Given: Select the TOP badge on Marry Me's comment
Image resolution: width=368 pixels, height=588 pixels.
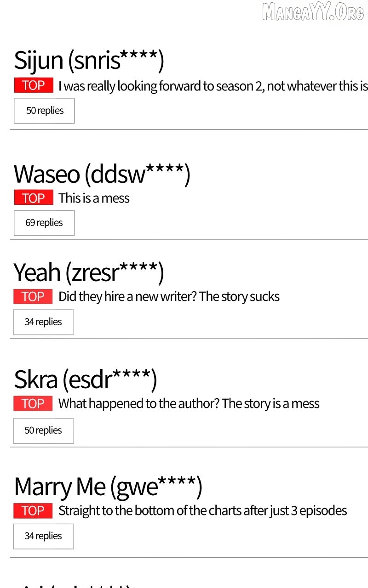Looking at the screenshot, I should (33, 511).
